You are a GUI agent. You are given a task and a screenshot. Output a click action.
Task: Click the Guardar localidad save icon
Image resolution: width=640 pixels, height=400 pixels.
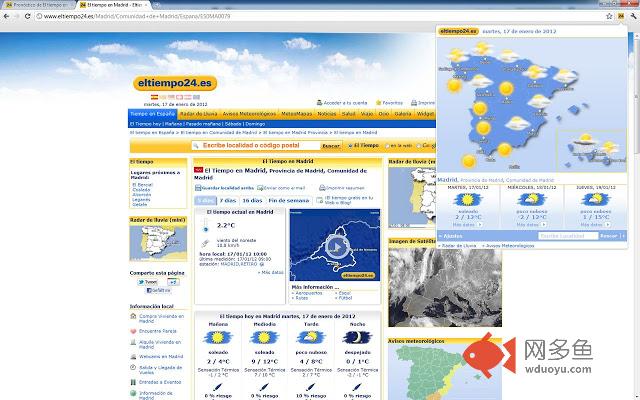pos(198,188)
